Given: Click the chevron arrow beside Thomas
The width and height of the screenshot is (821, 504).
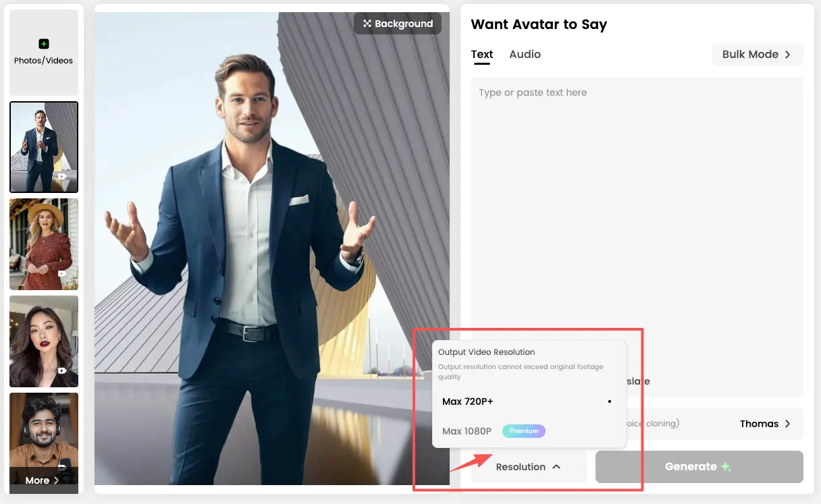Looking at the screenshot, I should point(787,424).
